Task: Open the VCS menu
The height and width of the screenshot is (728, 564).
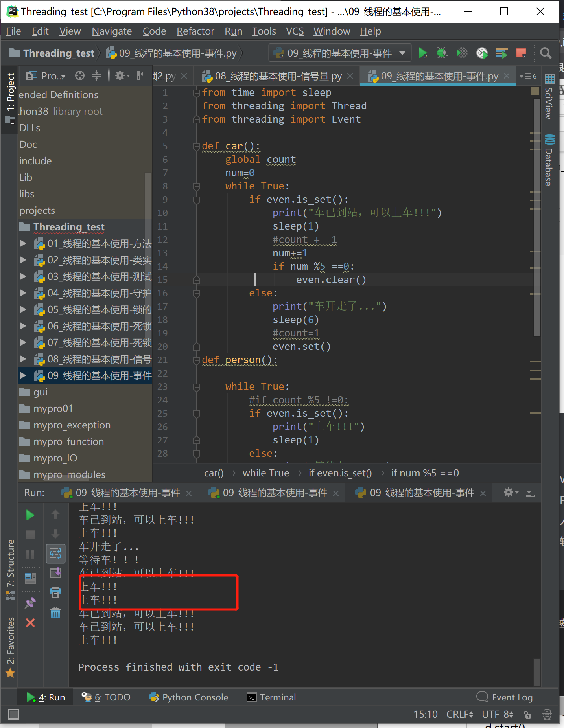Action: (x=295, y=31)
